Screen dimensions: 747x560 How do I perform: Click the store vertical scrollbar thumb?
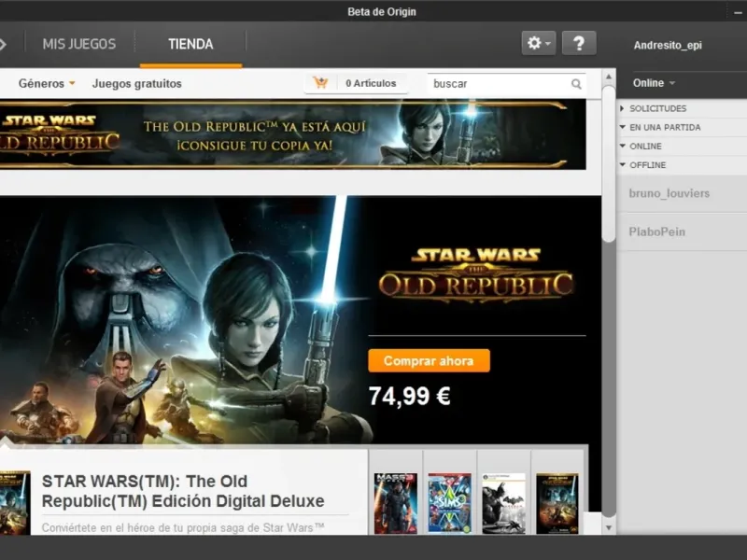[609, 162]
